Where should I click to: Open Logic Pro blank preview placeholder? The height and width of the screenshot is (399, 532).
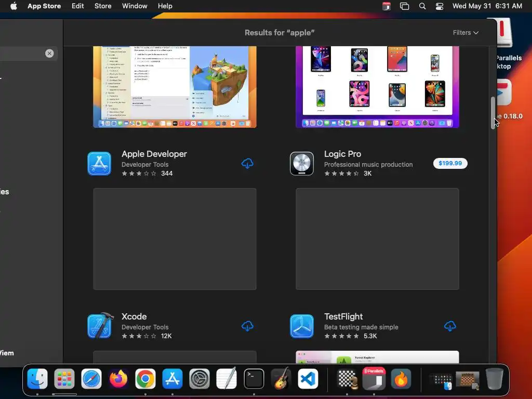[x=377, y=239]
